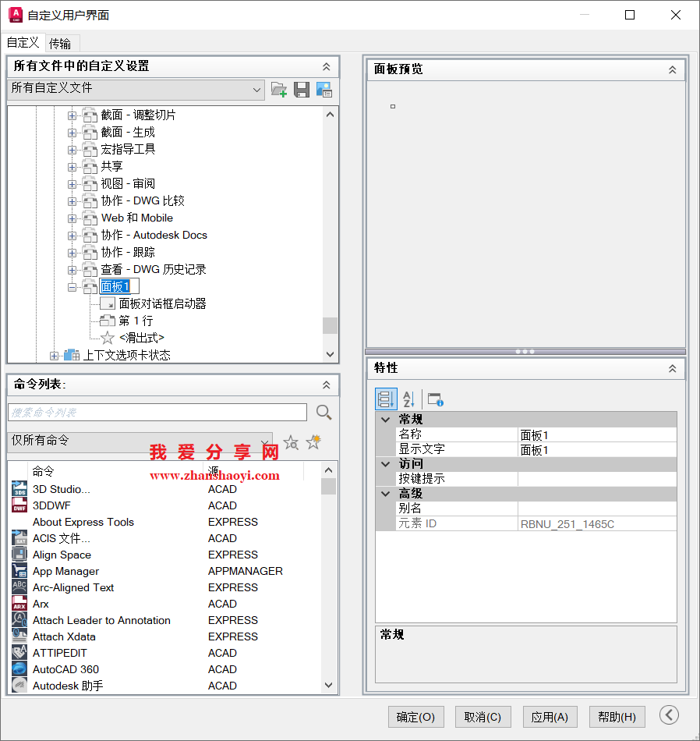700x741 pixels.
Task: Click the AutoCAD 360 command icon
Action: click(x=19, y=668)
